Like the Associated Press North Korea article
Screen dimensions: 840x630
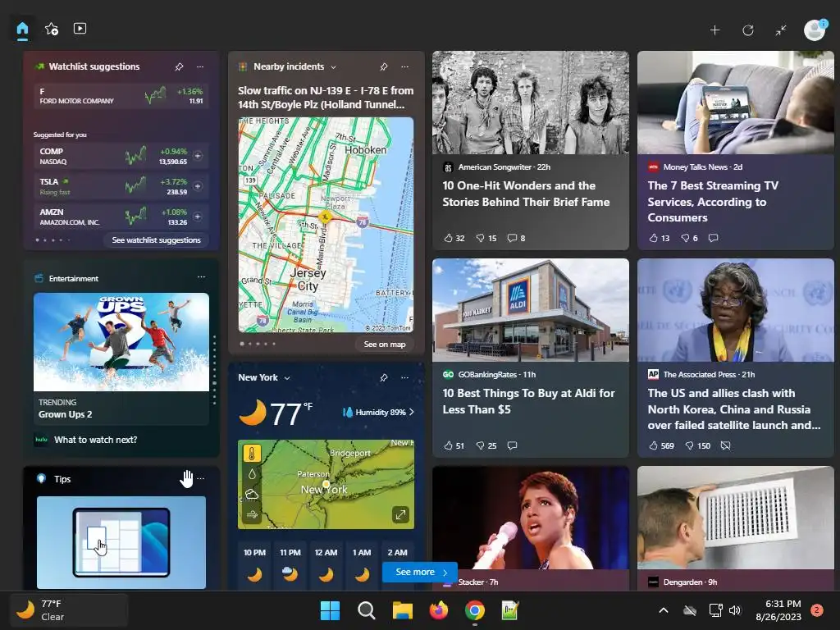[x=662, y=445]
